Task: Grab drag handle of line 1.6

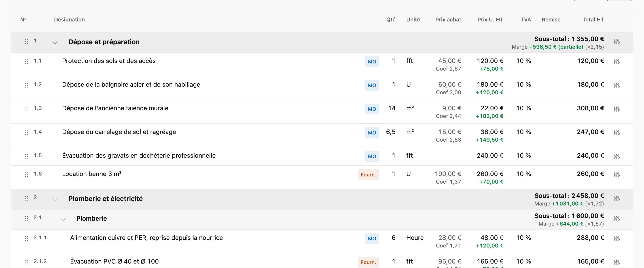Action: coord(26,175)
